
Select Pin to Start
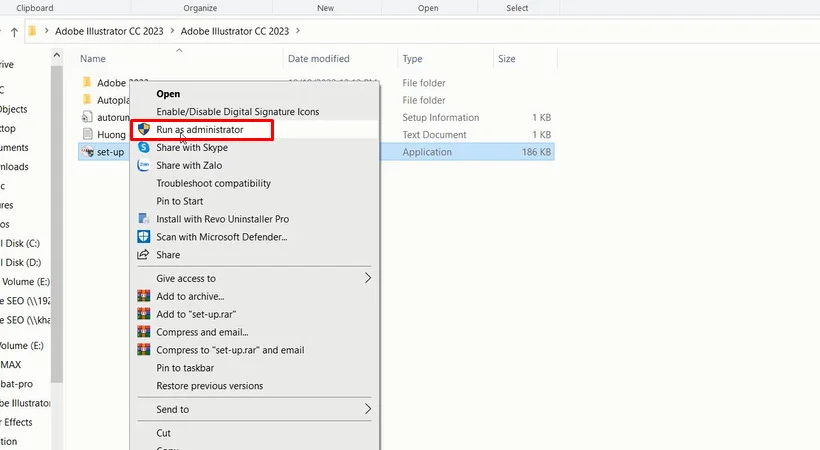(x=179, y=201)
